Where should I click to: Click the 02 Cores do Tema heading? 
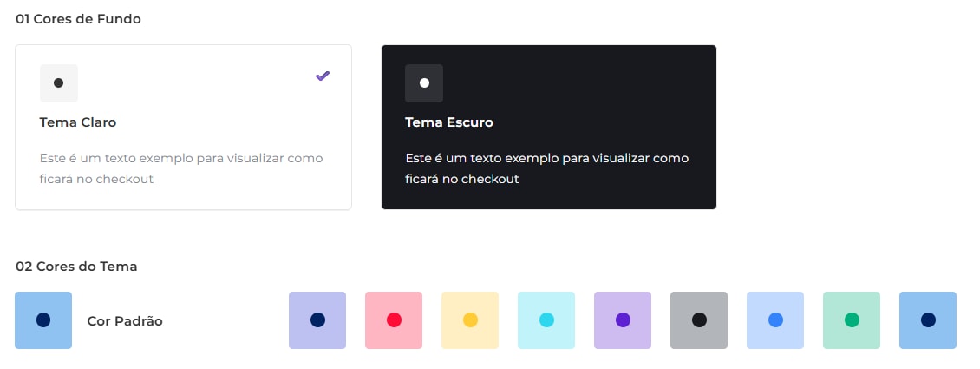click(x=76, y=267)
